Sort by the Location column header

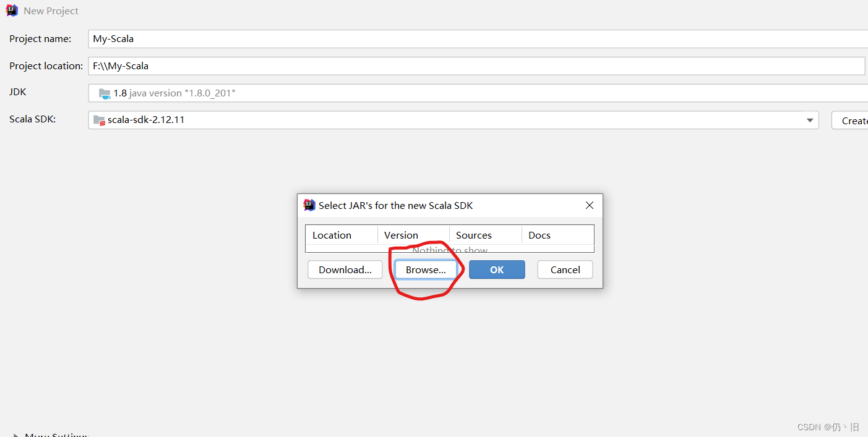(x=342, y=235)
